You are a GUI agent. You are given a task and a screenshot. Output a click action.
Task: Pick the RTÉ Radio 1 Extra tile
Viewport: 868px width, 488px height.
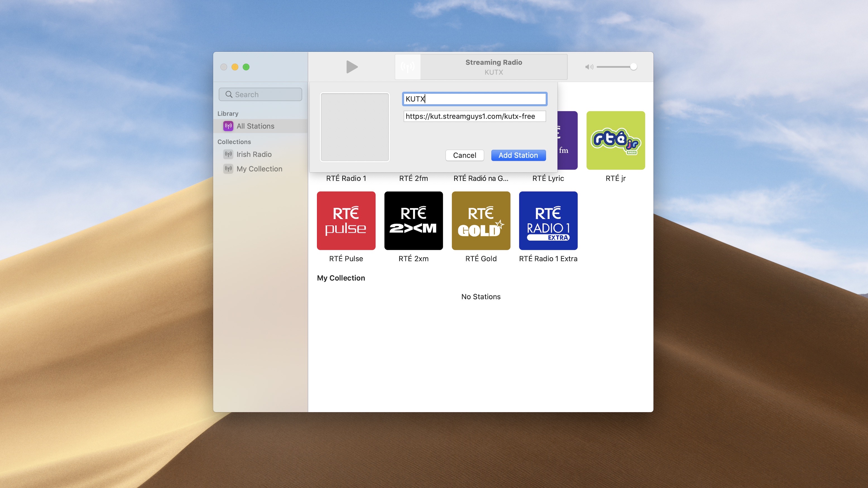click(548, 221)
